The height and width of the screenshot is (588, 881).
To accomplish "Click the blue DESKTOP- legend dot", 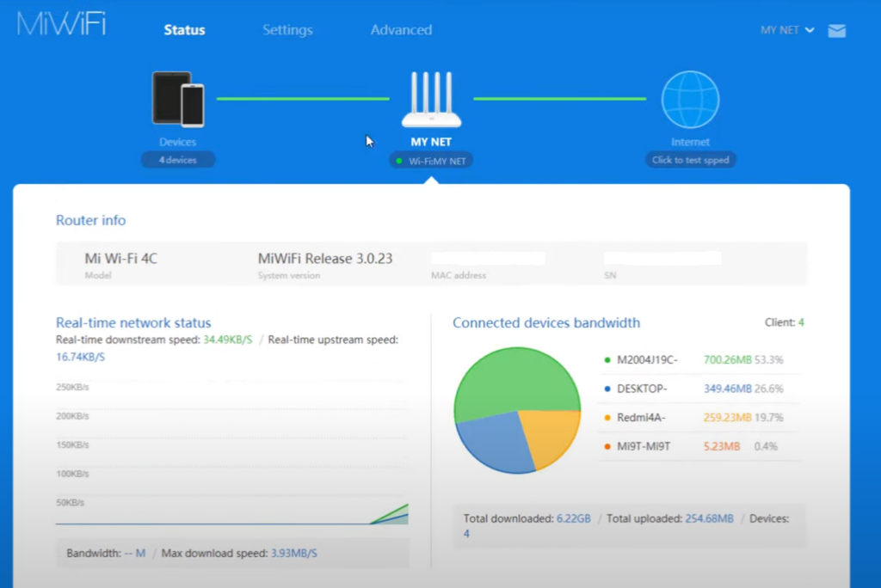I will tap(607, 389).
